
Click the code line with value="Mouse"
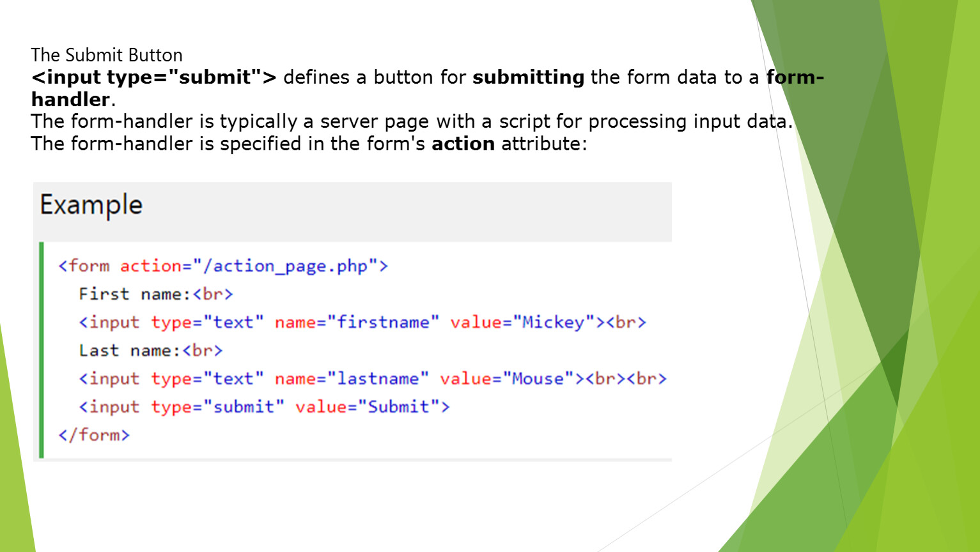tap(373, 379)
